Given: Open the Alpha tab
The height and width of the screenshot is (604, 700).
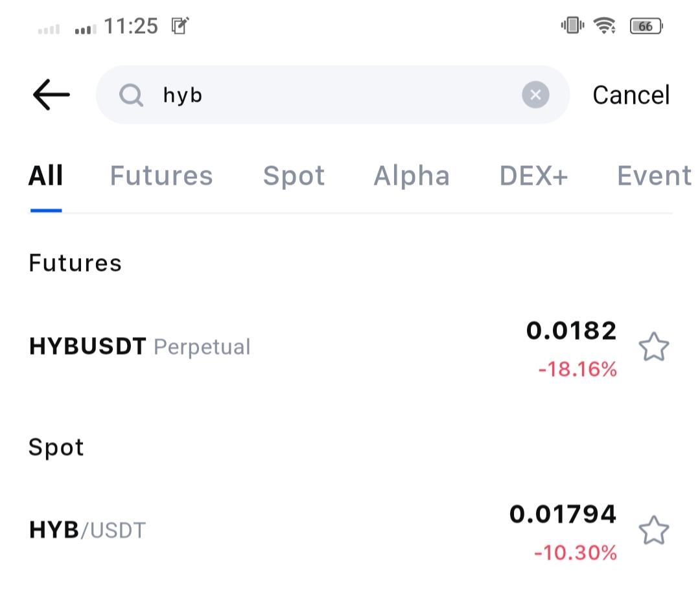Looking at the screenshot, I should (x=411, y=176).
